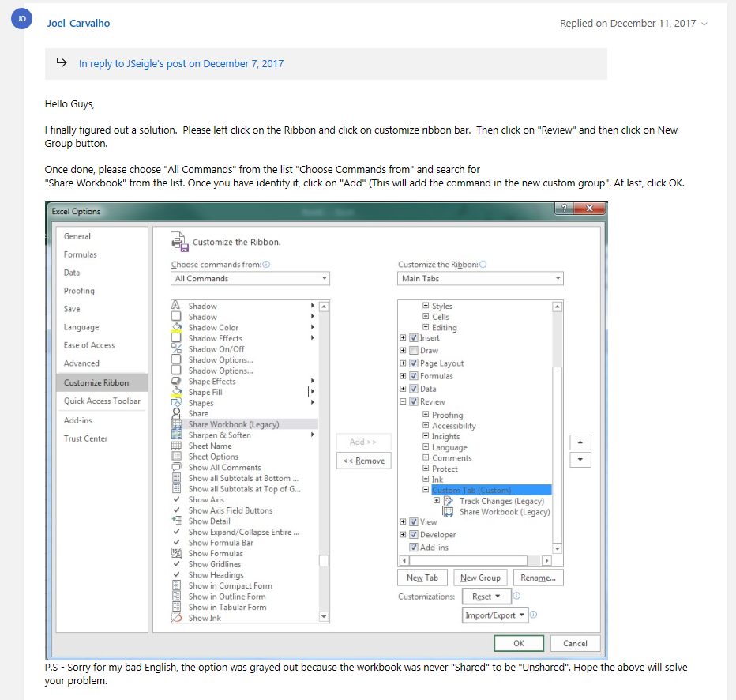Image resolution: width=736 pixels, height=700 pixels.
Task: Click the Joel_Carvalho avatar badge
Action: pyautogui.click(x=21, y=19)
